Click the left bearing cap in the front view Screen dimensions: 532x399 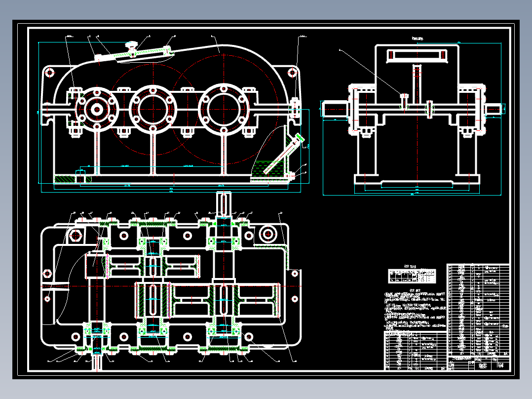click(97, 109)
